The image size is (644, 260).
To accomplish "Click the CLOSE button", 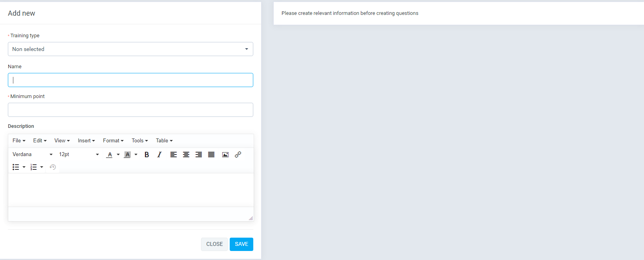I will (214, 244).
